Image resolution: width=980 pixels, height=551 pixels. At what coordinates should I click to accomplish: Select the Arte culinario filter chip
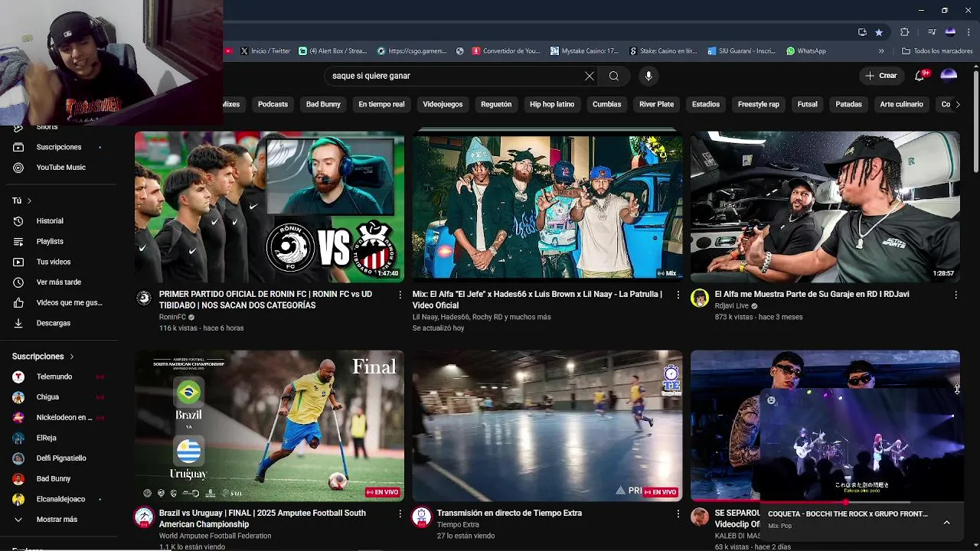point(901,104)
